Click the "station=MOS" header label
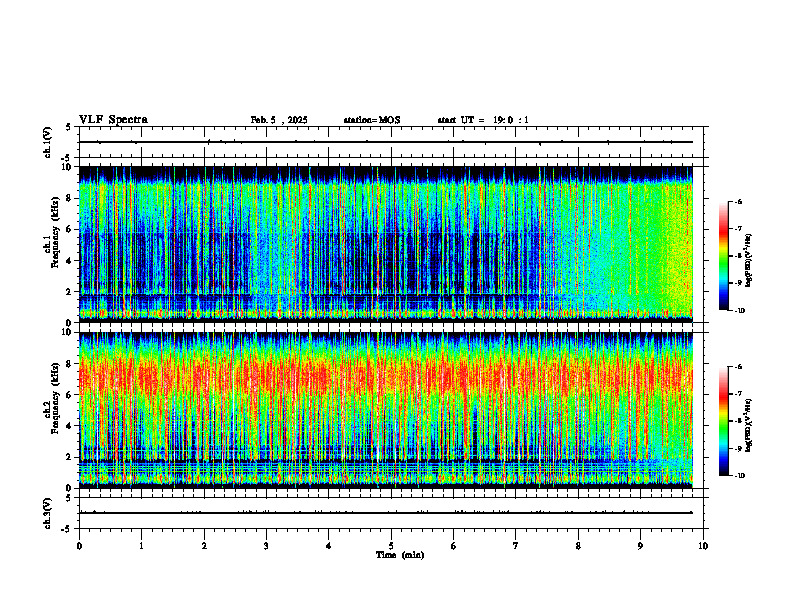 [x=372, y=120]
